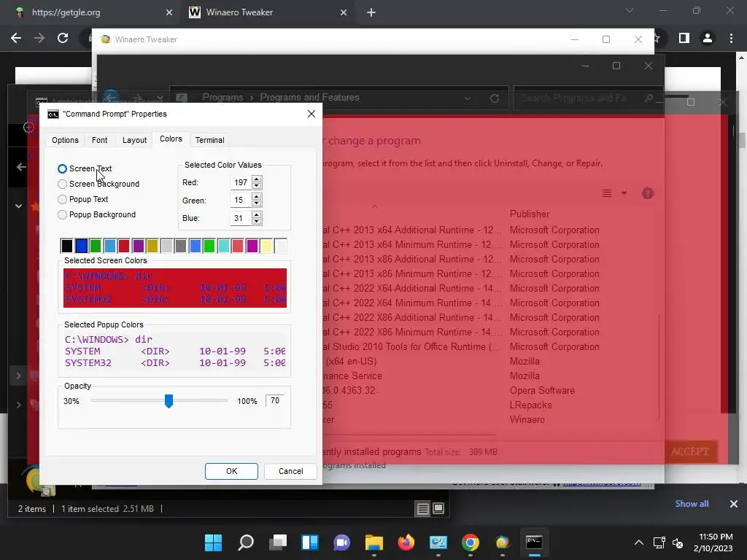Choose the Popup Background radio button
747x560 pixels.
[x=62, y=215]
